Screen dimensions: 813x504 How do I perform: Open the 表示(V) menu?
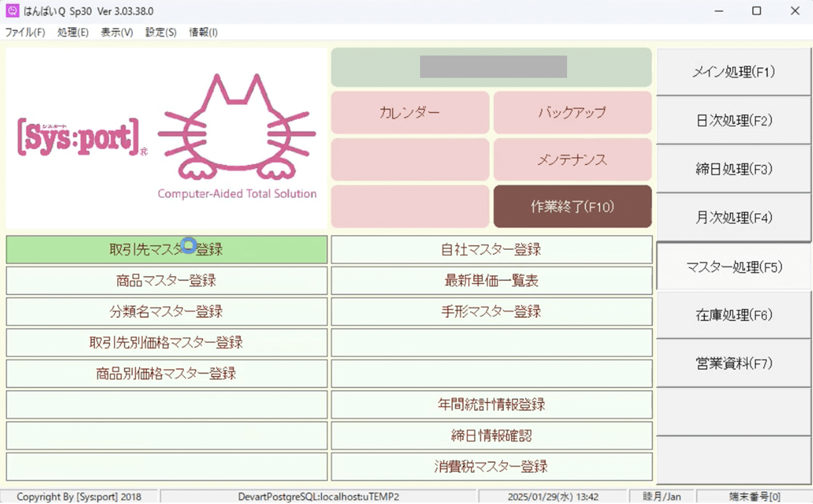[117, 33]
